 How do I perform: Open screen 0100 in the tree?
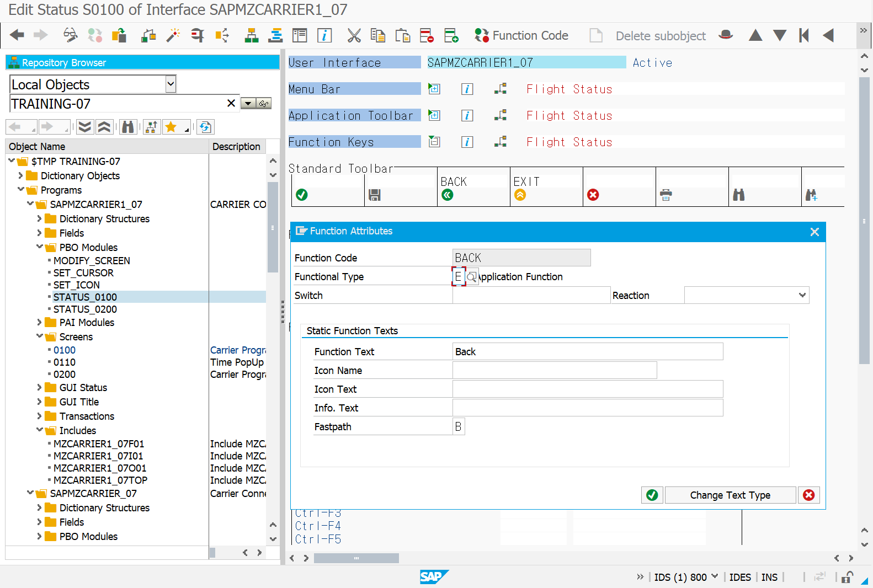(x=65, y=350)
